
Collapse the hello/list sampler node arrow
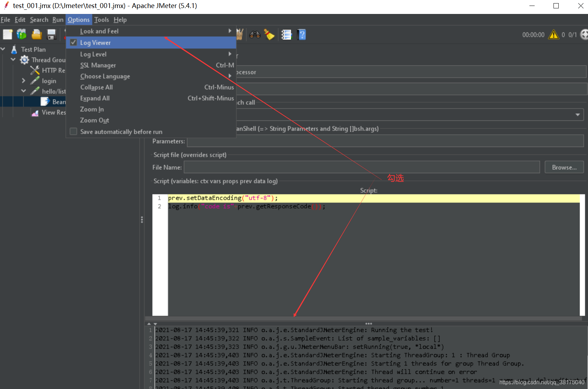pyautogui.click(x=24, y=91)
